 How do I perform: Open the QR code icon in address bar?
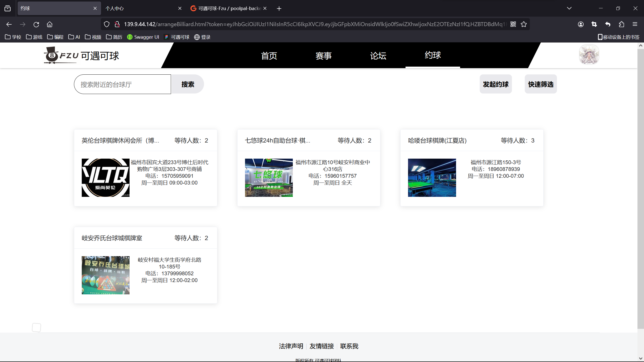(513, 24)
